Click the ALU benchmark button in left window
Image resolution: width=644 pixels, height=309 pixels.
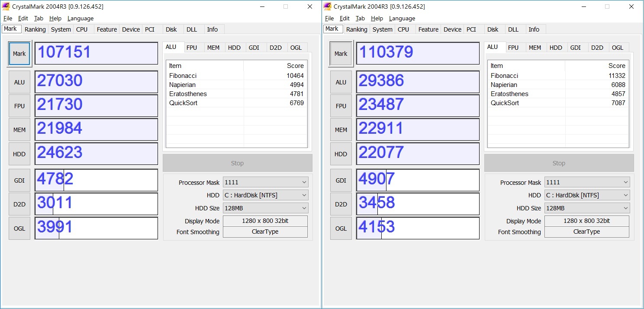(19, 82)
